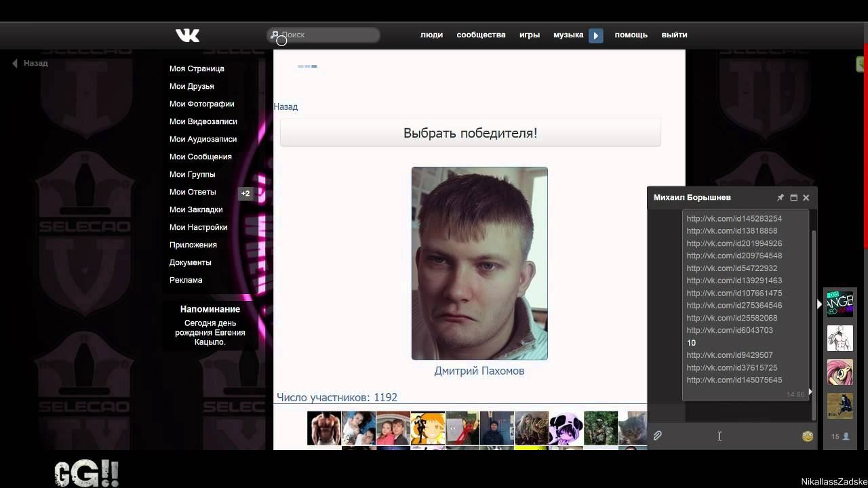Open Мои Видеозаписи
The height and width of the screenshot is (488, 868).
click(x=203, y=121)
